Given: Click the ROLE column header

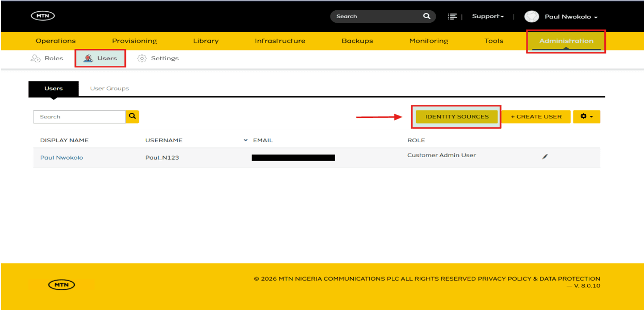Looking at the screenshot, I should pos(416,140).
